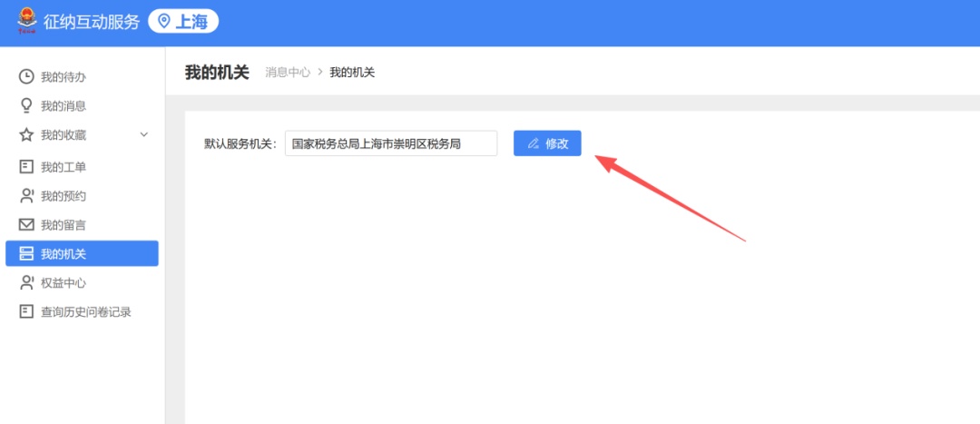Open the 上海 location selector
The image size is (980, 424).
click(183, 22)
